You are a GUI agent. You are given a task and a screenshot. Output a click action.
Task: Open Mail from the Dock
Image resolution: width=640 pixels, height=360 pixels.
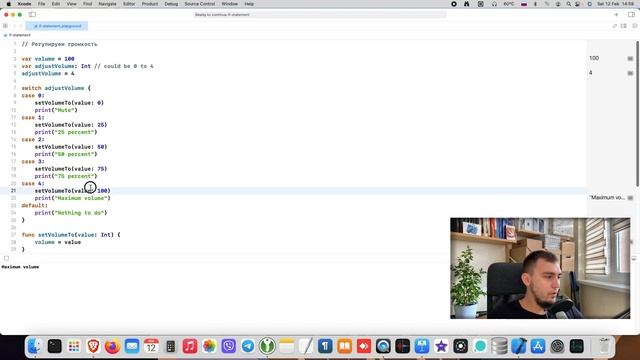[132, 347]
